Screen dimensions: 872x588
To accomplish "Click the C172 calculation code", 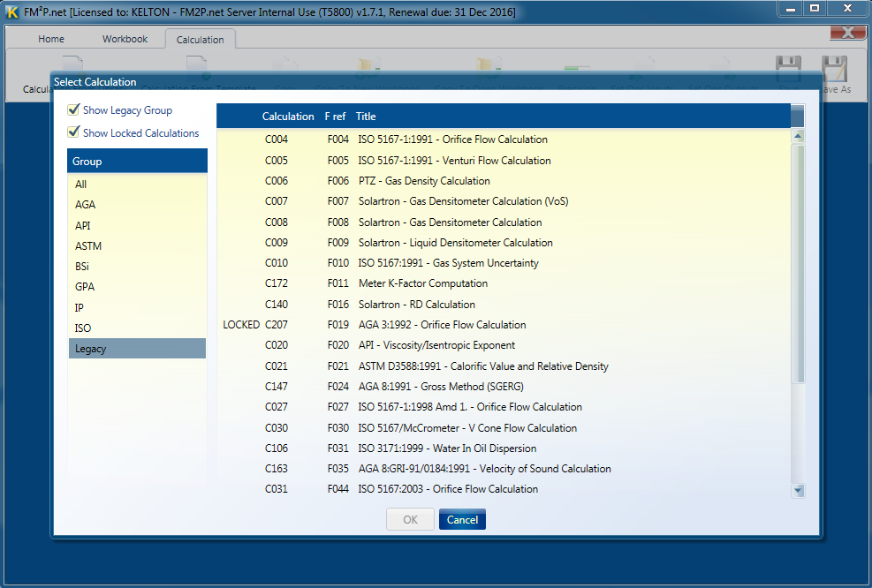I will [x=277, y=283].
